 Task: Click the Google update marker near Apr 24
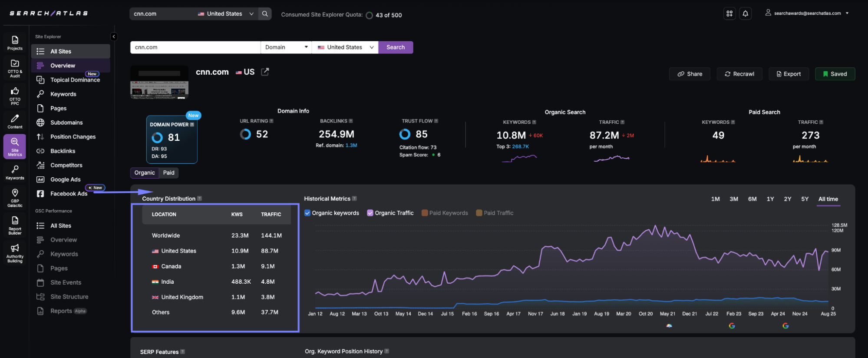click(785, 326)
